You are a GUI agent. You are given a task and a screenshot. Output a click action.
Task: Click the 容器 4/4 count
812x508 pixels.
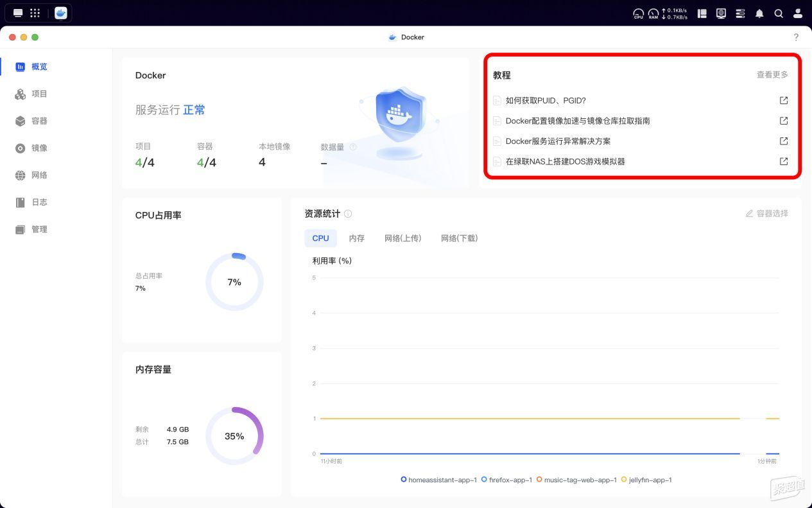[207, 162]
